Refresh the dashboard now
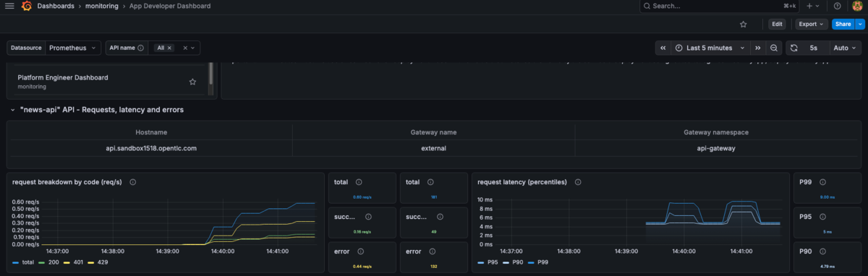The image size is (868, 276). (793, 48)
